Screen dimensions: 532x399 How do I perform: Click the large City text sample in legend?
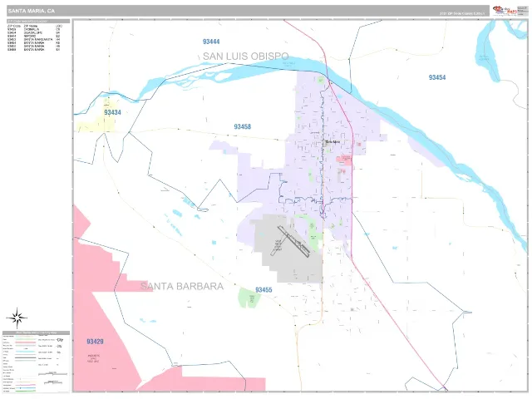point(60,340)
